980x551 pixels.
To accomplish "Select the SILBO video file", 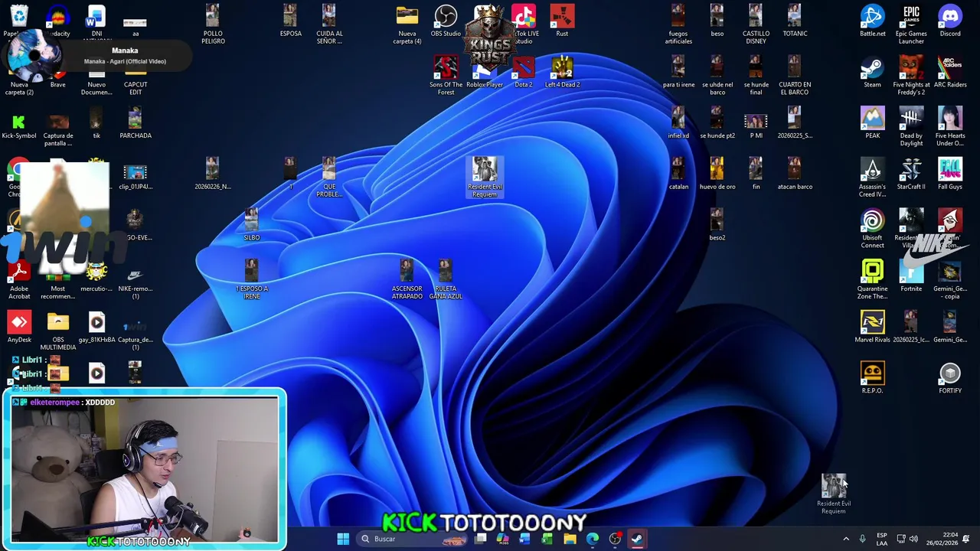I will [x=252, y=225].
